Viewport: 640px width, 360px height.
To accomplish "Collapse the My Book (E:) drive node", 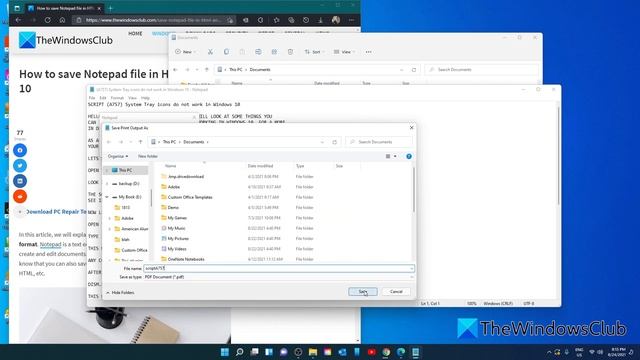I will (x=107, y=197).
